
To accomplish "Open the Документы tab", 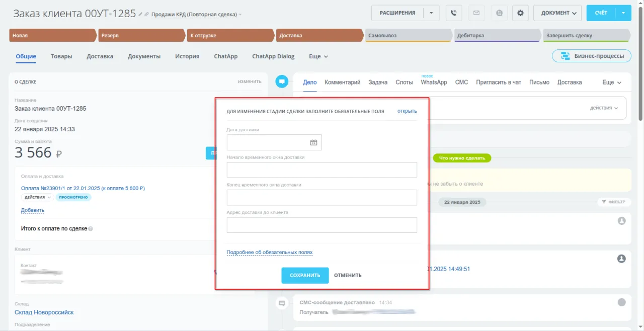I will click(x=144, y=56).
